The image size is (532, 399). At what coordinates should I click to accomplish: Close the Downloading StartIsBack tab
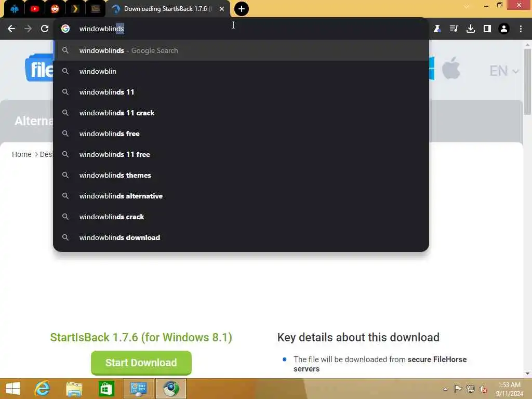click(221, 9)
